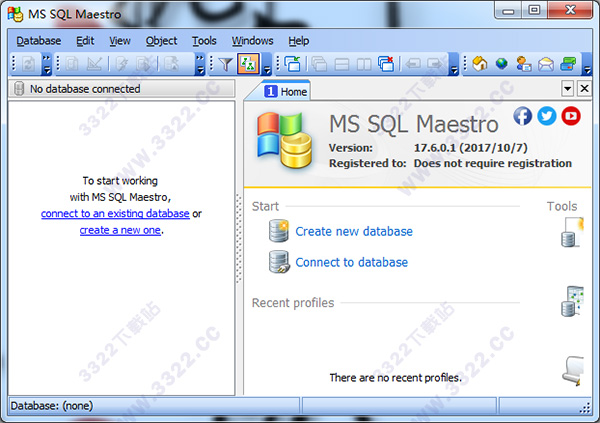The height and width of the screenshot is (423, 600).
Task: Open the YouTube channel icon
Action: click(571, 116)
